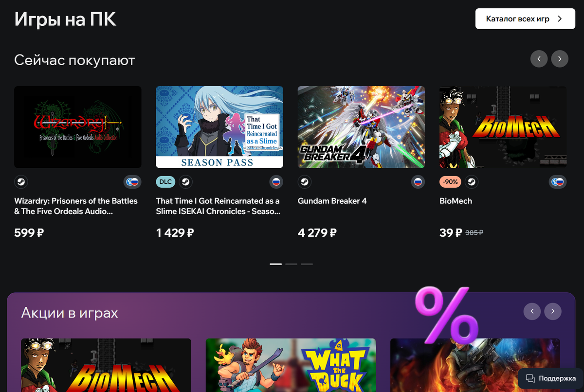Image resolution: width=584 pixels, height=392 pixels.
Task: Click the DLC badge on the Slime Season Pass card
Action: coord(165,182)
